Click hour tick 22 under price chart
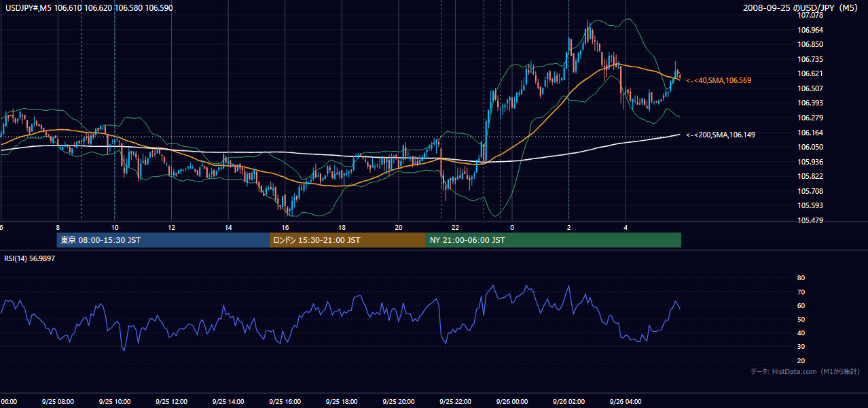The width and height of the screenshot is (868, 408). (x=456, y=227)
